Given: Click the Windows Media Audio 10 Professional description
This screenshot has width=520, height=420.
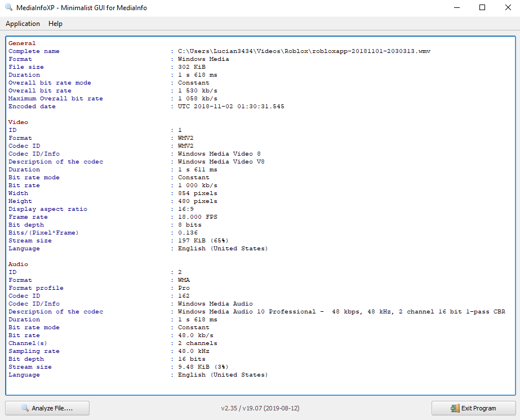Looking at the screenshot, I should point(341,312).
